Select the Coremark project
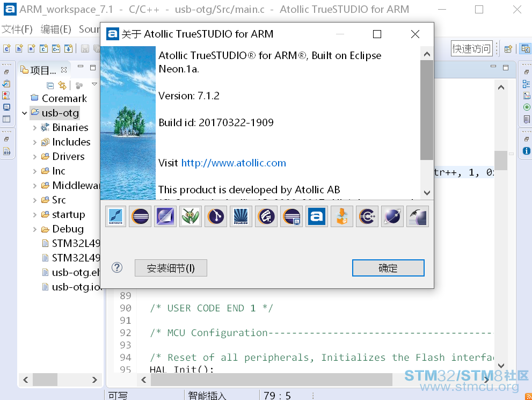This screenshot has width=532, height=400. tap(64, 98)
